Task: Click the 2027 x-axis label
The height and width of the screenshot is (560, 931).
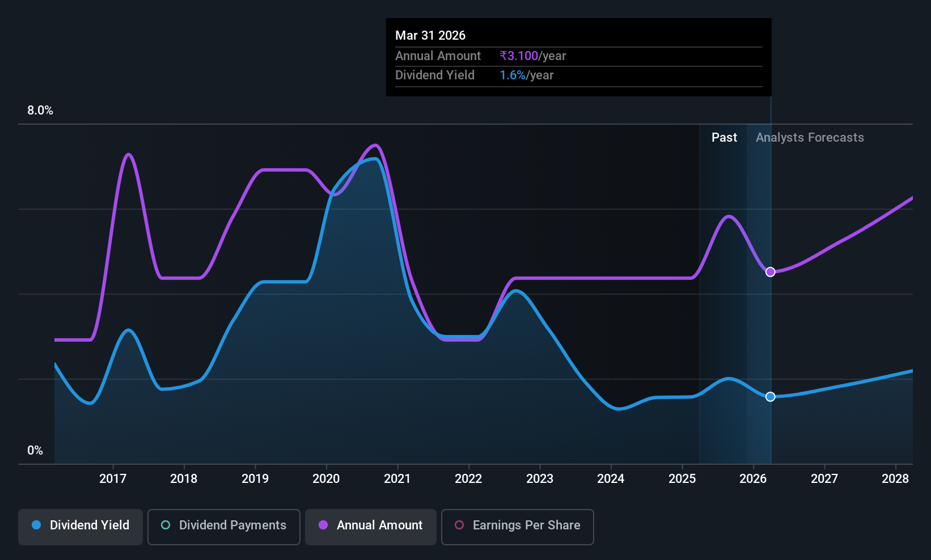Action: tap(824, 479)
